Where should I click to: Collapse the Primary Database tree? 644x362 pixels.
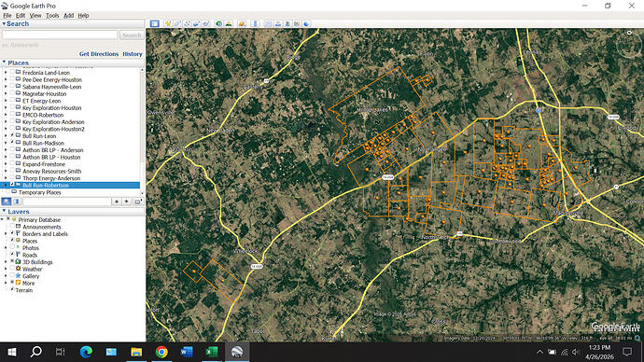coord(3,219)
